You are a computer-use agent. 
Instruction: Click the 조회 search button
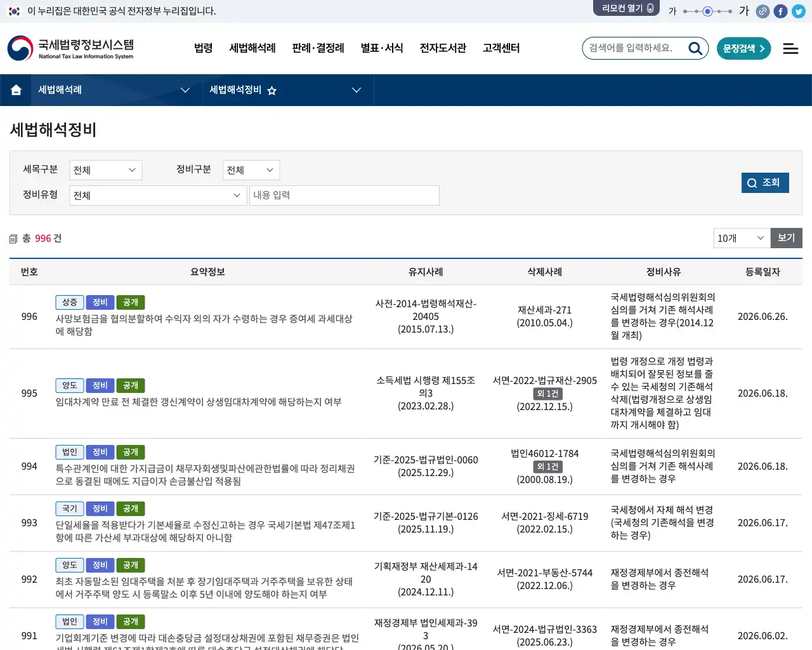coord(765,183)
